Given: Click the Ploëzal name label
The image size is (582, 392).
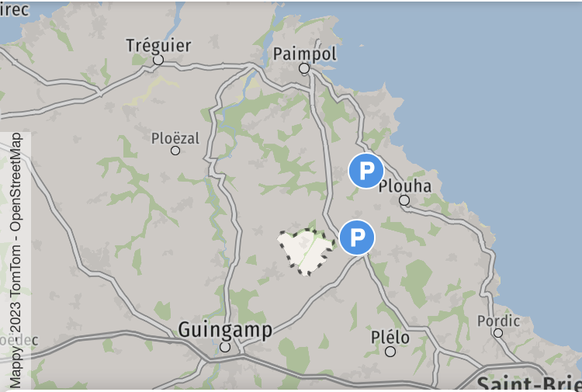Looking at the screenshot, I should click(x=175, y=138).
